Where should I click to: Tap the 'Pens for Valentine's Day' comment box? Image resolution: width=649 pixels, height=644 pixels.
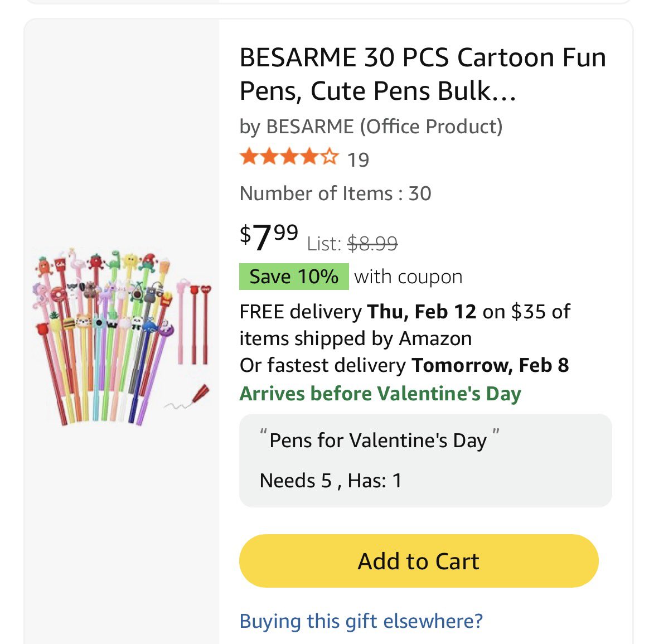click(x=425, y=460)
